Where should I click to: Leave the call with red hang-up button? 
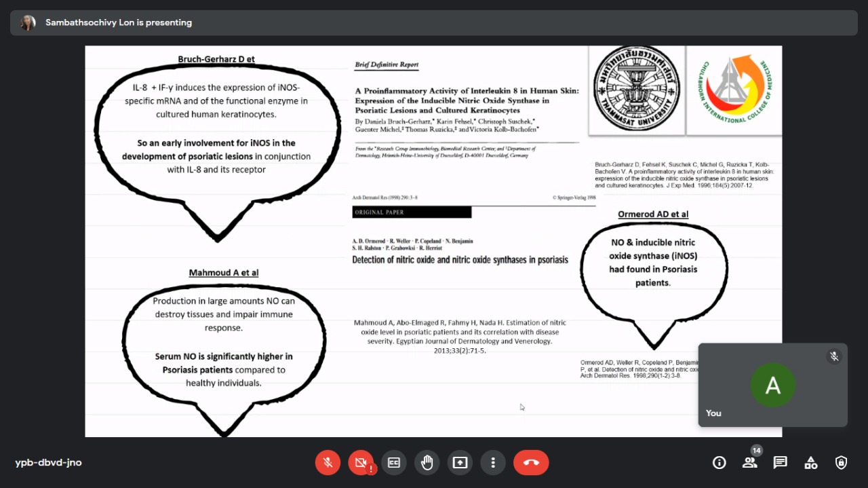[531, 463]
